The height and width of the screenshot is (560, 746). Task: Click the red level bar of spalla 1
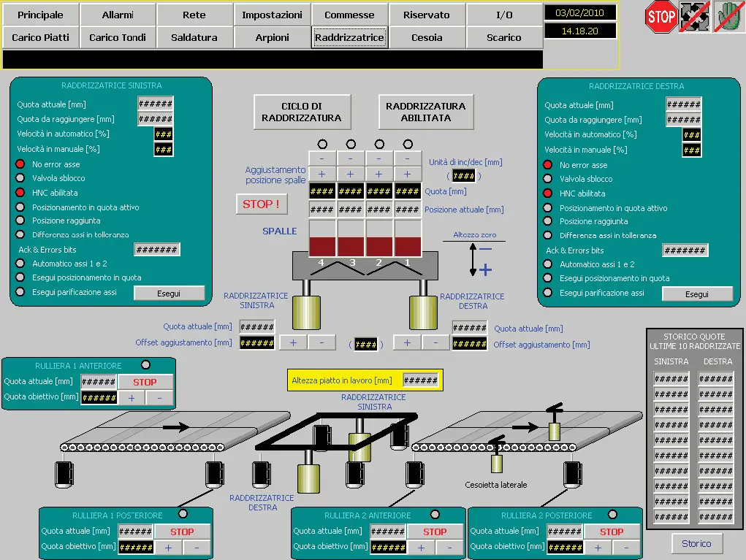tap(408, 245)
